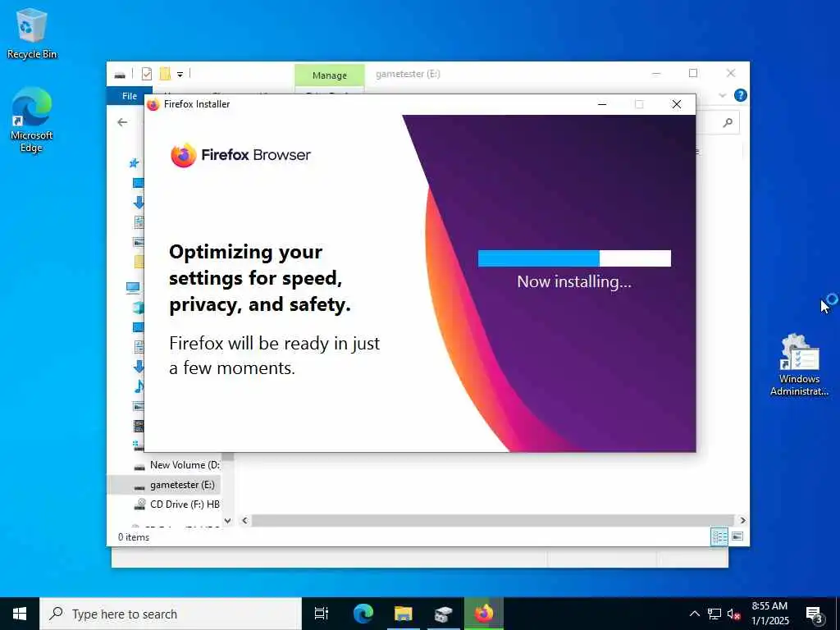Switch to the Firefox installer taskbar icon
The image size is (840, 630).
484,614
